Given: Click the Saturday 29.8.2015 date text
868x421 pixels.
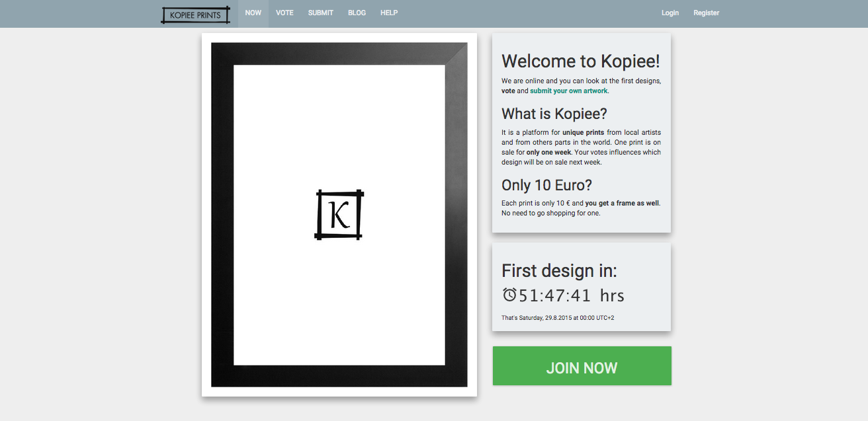Looking at the screenshot, I should coord(558,317).
